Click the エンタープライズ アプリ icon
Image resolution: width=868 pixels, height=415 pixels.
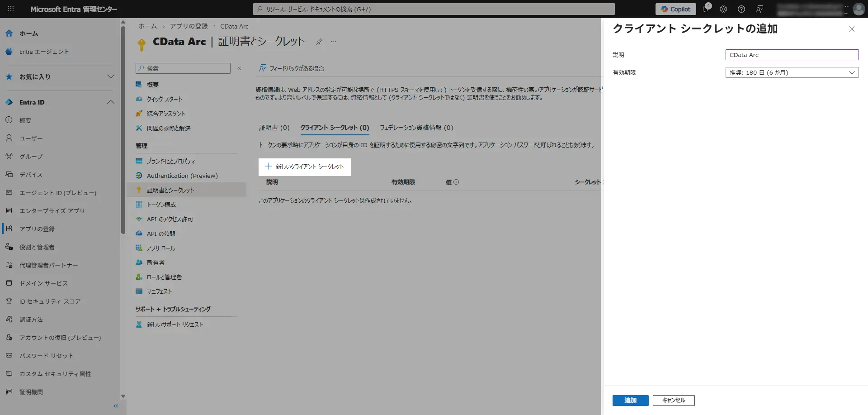9,211
